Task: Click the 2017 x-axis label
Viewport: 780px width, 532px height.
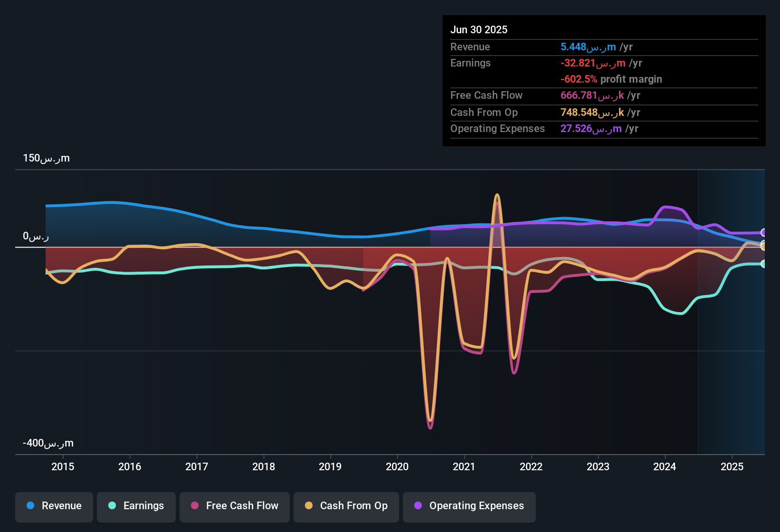Action: click(197, 466)
